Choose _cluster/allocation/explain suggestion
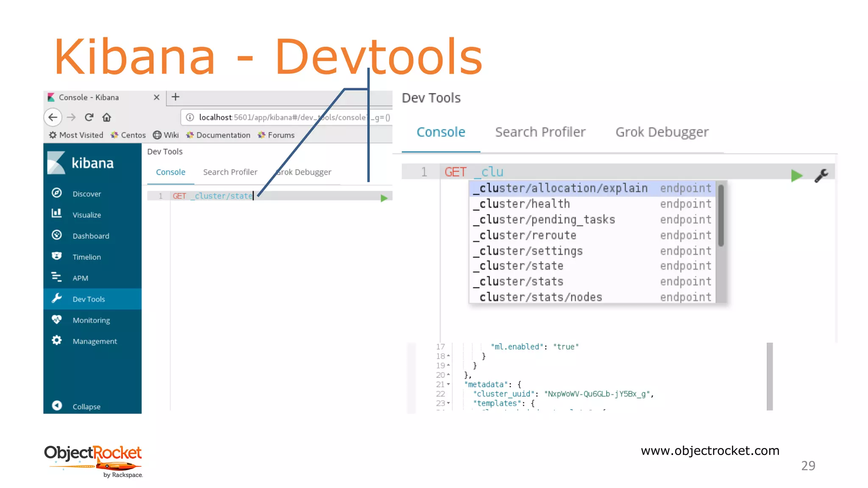The width and height of the screenshot is (868, 488). coord(593,188)
